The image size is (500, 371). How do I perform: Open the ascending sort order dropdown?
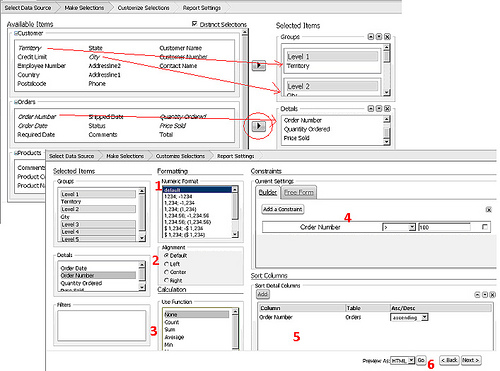tap(409, 318)
